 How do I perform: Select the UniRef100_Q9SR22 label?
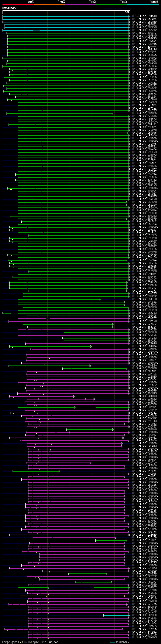(x=144, y=296)
